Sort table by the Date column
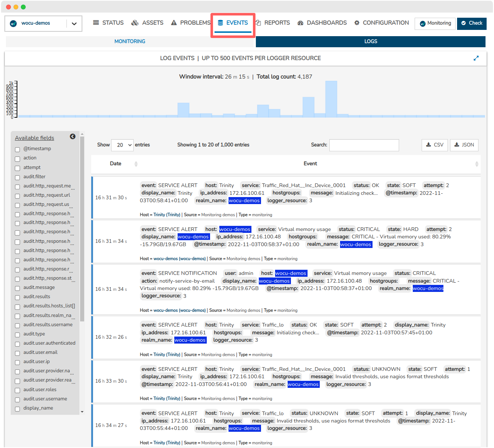Screen dimensions: 494x448 [x=116, y=163]
